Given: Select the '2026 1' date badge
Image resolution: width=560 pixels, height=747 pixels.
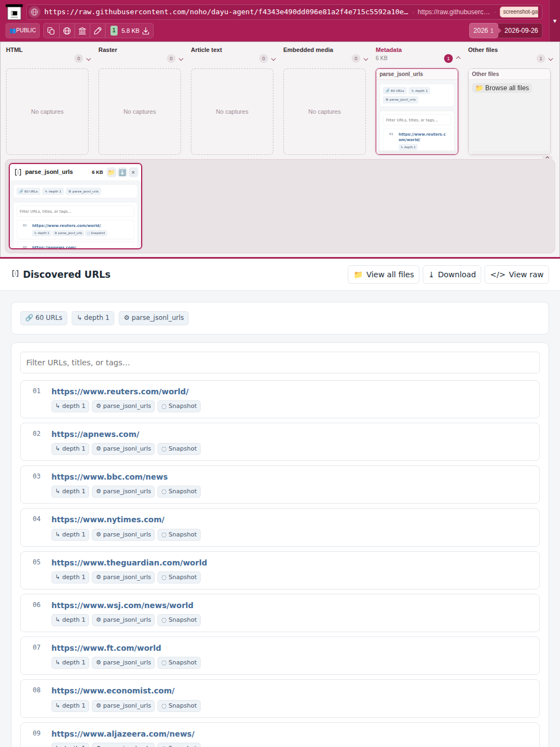Looking at the screenshot, I should [x=483, y=31].
